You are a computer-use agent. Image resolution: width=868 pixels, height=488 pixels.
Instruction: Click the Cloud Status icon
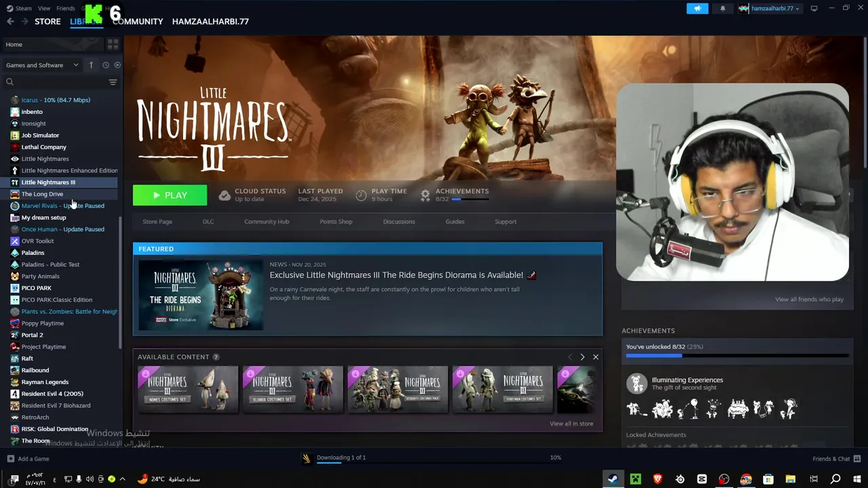(224, 195)
